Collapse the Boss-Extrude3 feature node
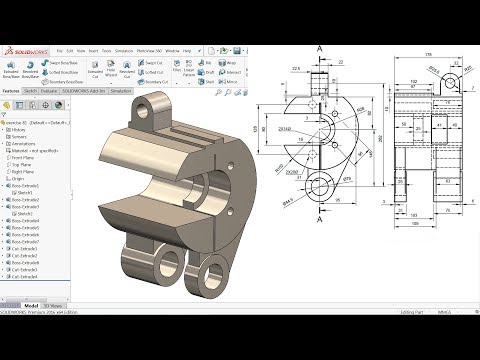The height and width of the screenshot is (360, 480). click(3, 207)
